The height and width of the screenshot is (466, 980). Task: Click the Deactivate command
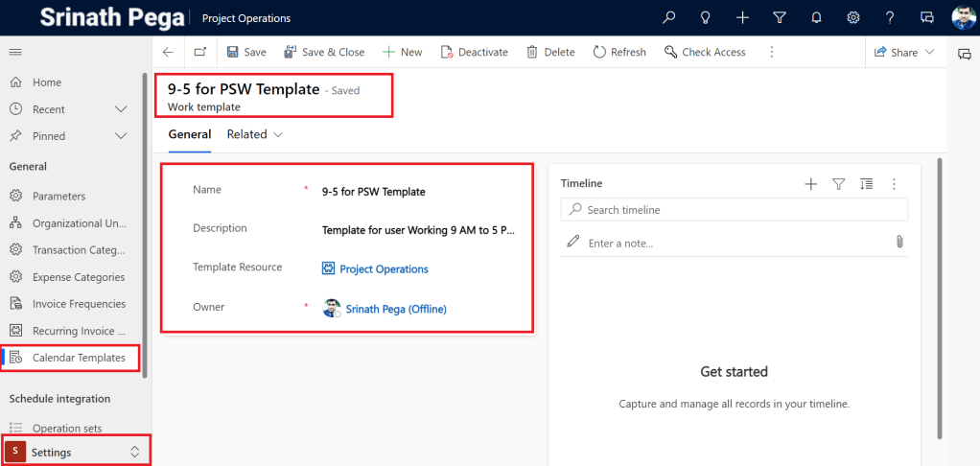click(474, 52)
